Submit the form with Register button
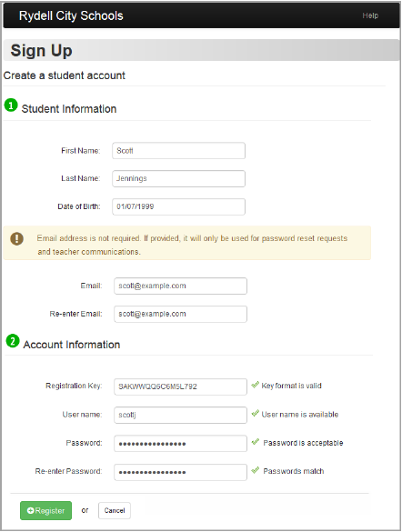The image size is (402, 532). pyautogui.click(x=45, y=510)
